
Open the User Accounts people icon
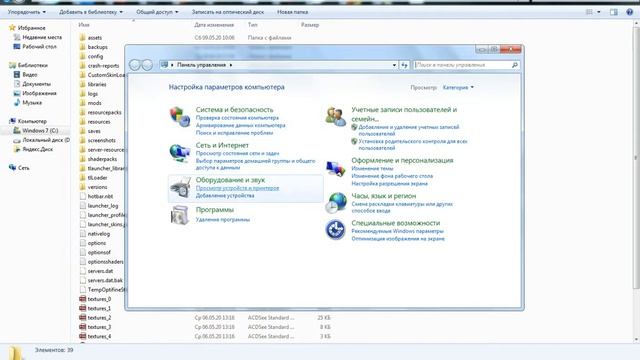pos(336,116)
